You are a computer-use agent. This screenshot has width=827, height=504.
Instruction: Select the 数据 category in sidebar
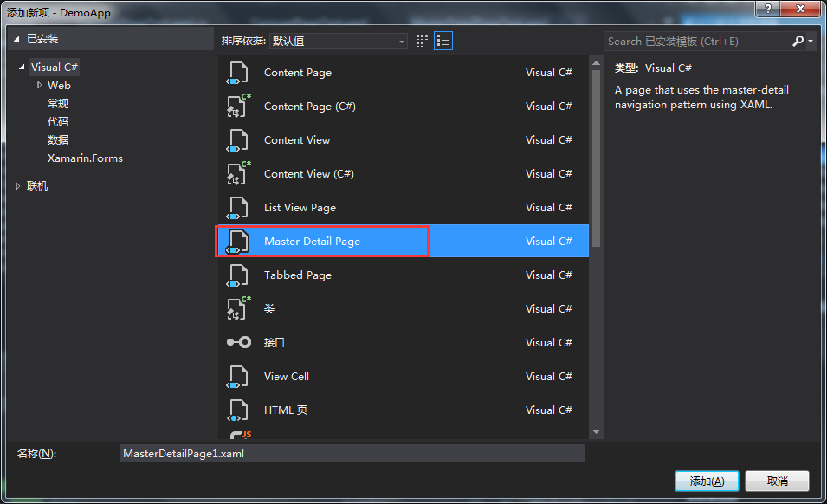click(58, 139)
